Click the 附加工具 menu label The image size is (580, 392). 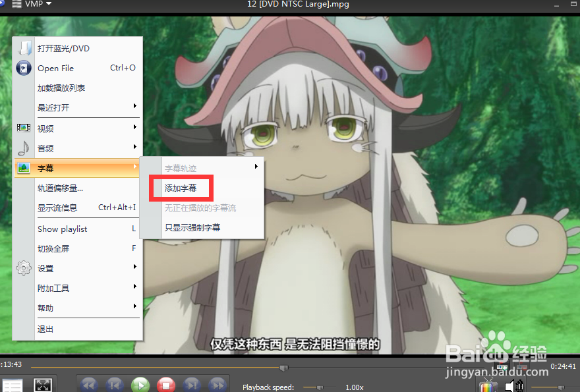coord(53,288)
